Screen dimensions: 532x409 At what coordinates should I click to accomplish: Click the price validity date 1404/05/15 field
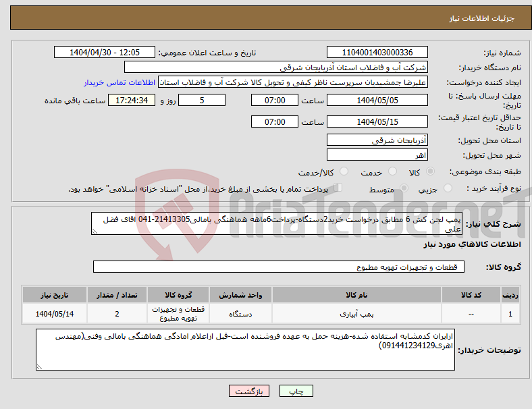coord(377,121)
